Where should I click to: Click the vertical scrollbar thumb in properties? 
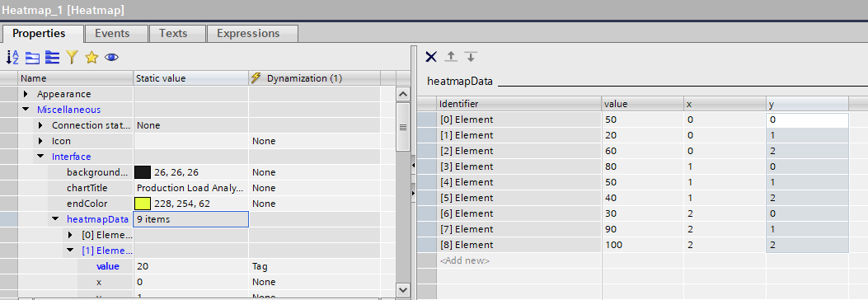click(x=403, y=127)
